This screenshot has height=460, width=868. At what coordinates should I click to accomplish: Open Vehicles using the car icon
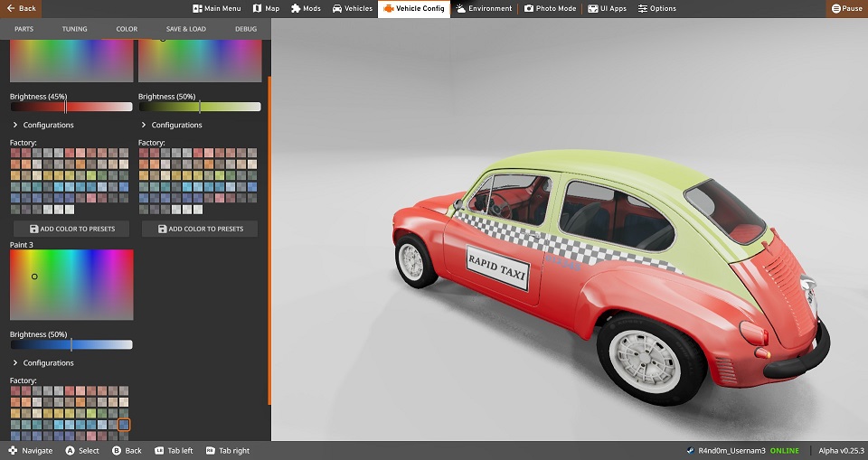tap(337, 9)
